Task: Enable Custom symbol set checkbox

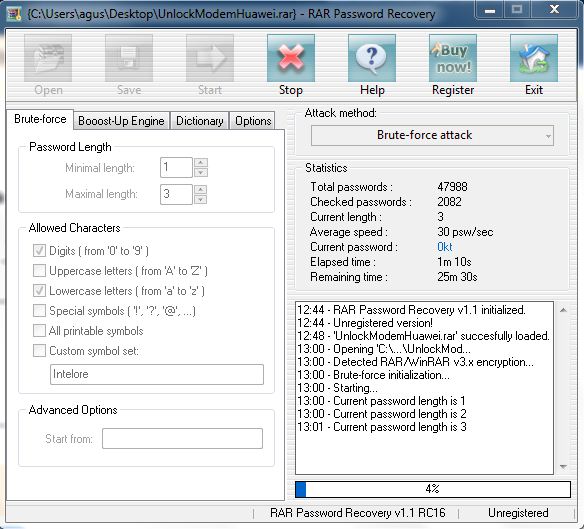Action: (39, 351)
